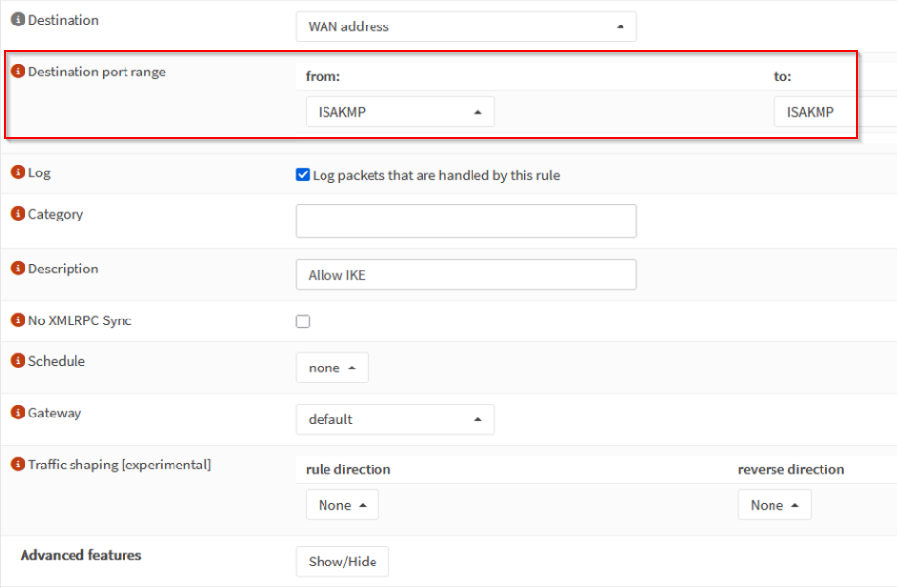The height and width of the screenshot is (588, 897).
Task: Open the reverse direction None dropdown
Action: click(773, 505)
